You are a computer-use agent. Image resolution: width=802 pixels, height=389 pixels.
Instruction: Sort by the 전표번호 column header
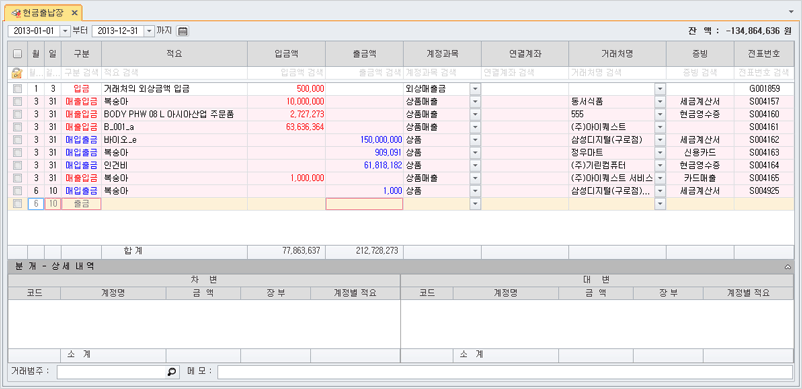(x=765, y=54)
